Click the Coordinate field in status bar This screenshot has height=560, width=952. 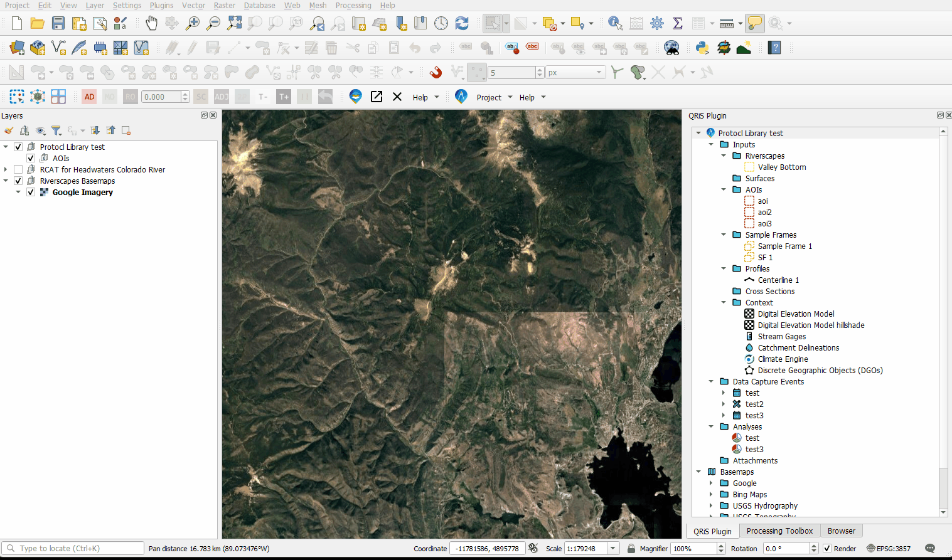488,548
